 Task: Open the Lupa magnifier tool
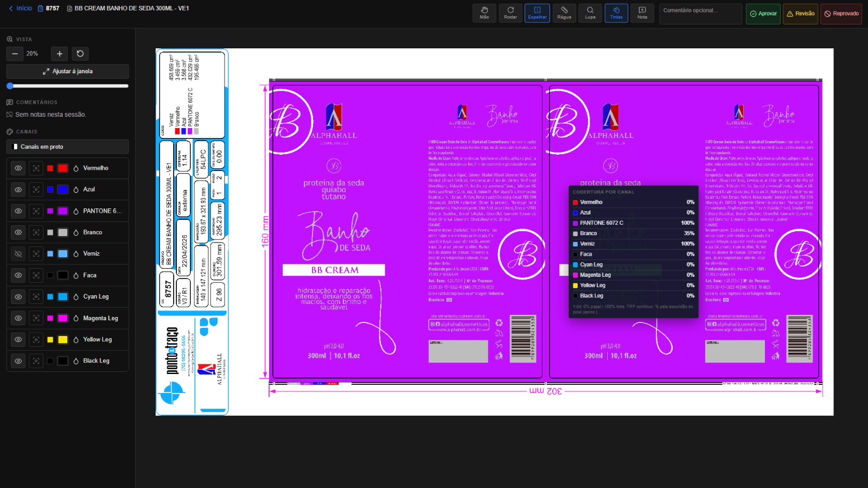[x=590, y=13]
